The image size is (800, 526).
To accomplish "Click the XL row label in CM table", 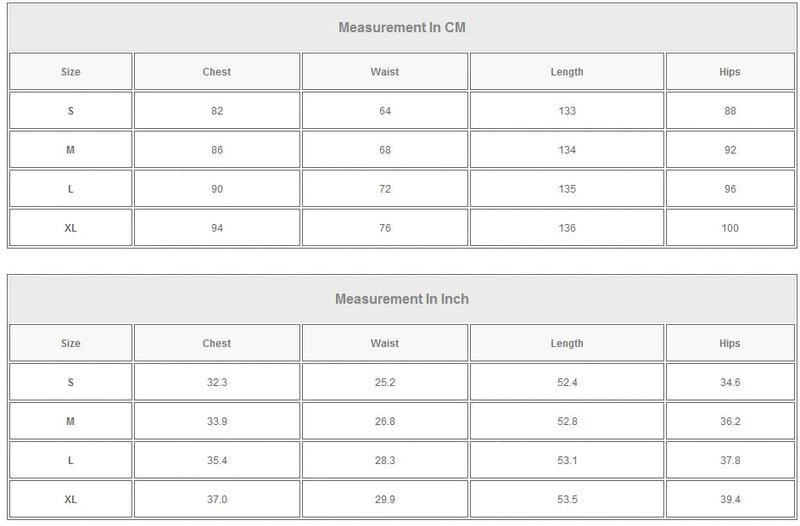I will point(70,228).
